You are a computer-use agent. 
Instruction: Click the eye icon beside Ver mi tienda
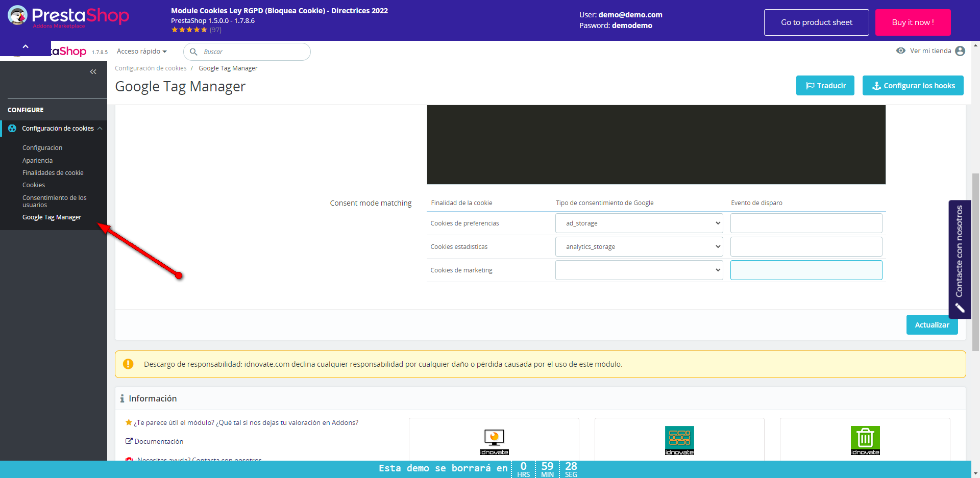(x=901, y=51)
